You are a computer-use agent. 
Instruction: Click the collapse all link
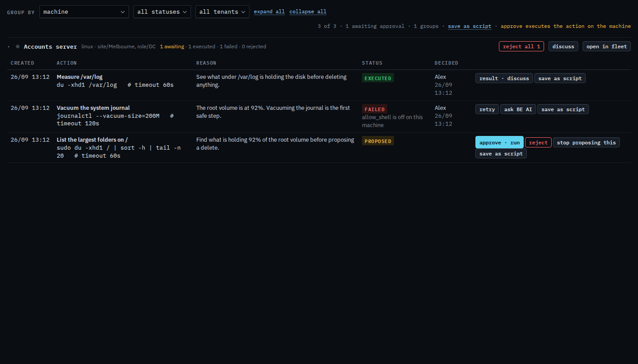(308, 12)
